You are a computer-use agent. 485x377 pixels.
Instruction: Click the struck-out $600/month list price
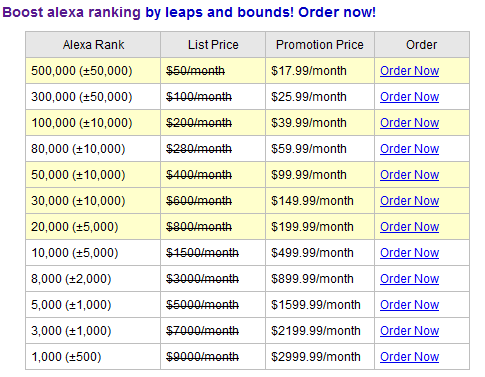click(199, 201)
